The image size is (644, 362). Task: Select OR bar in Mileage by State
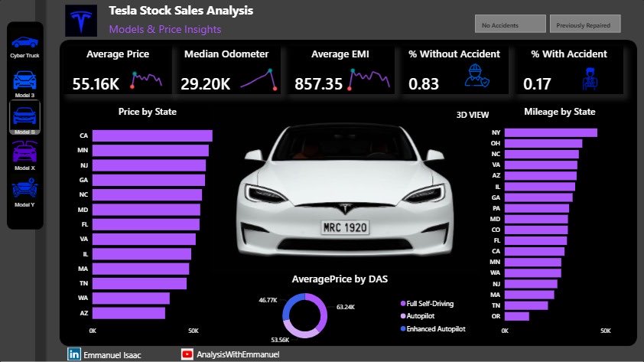517,316
